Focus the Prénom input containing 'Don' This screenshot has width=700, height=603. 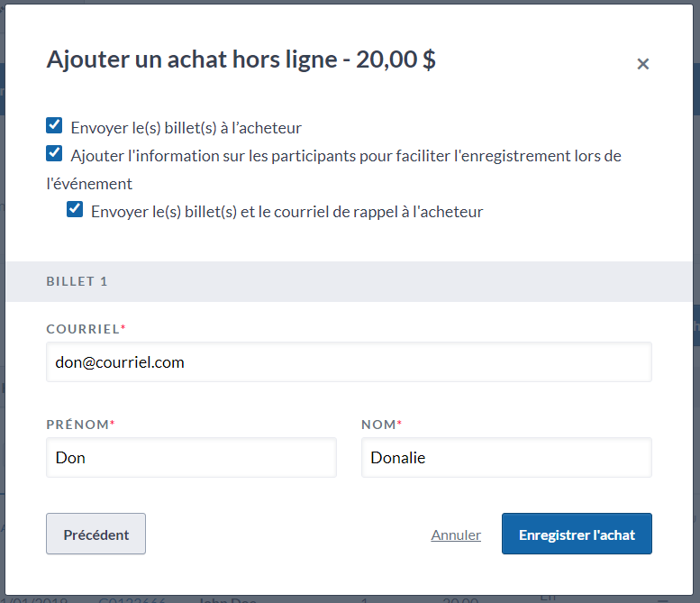coord(191,457)
